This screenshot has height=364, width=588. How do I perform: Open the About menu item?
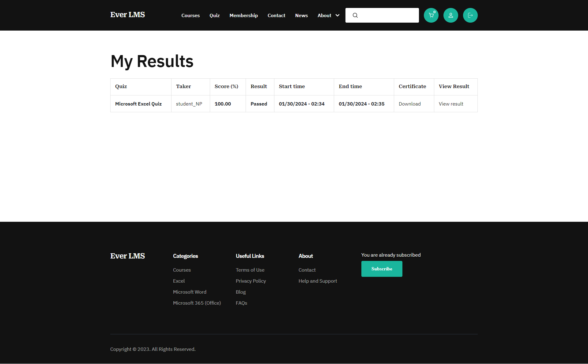(324, 15)
